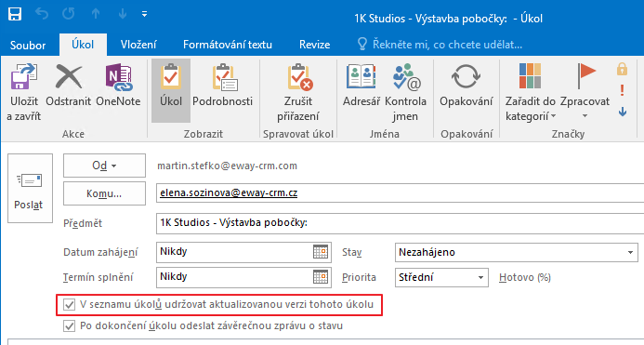Open calendar picker for Datum zahájení

(321, 252)
